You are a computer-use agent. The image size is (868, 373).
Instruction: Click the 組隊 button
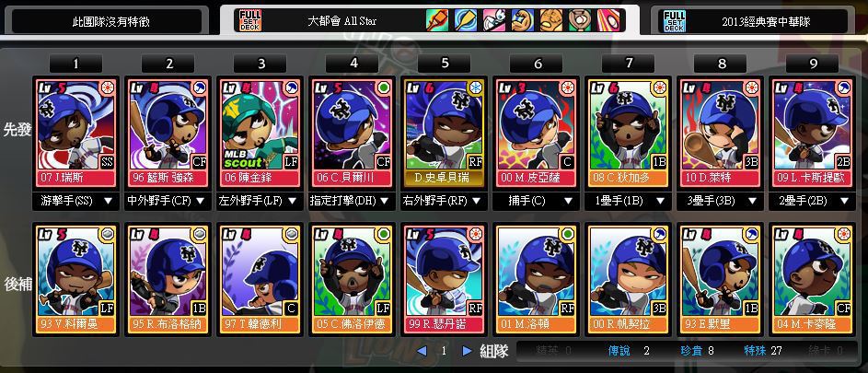point(493,351)
